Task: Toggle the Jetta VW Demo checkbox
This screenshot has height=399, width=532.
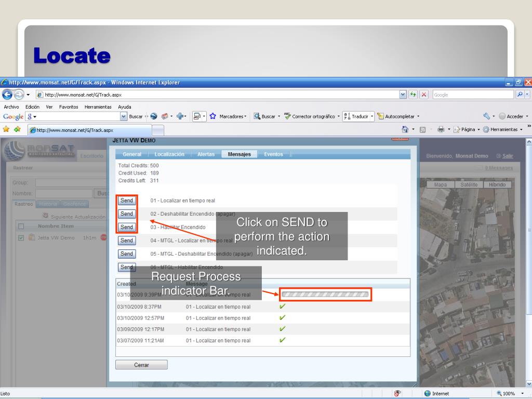Action: (21, 238)
